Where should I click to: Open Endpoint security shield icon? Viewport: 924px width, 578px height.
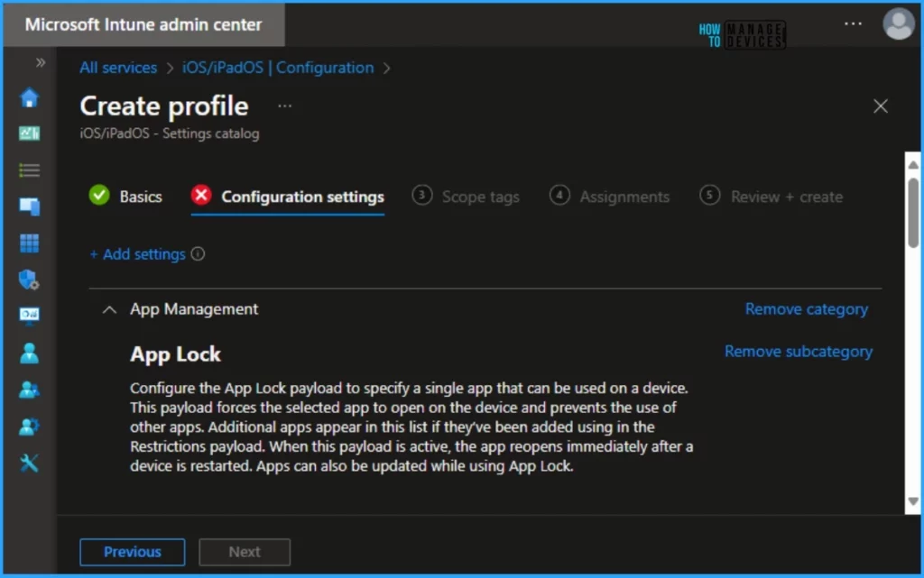(x=29, y=280)
